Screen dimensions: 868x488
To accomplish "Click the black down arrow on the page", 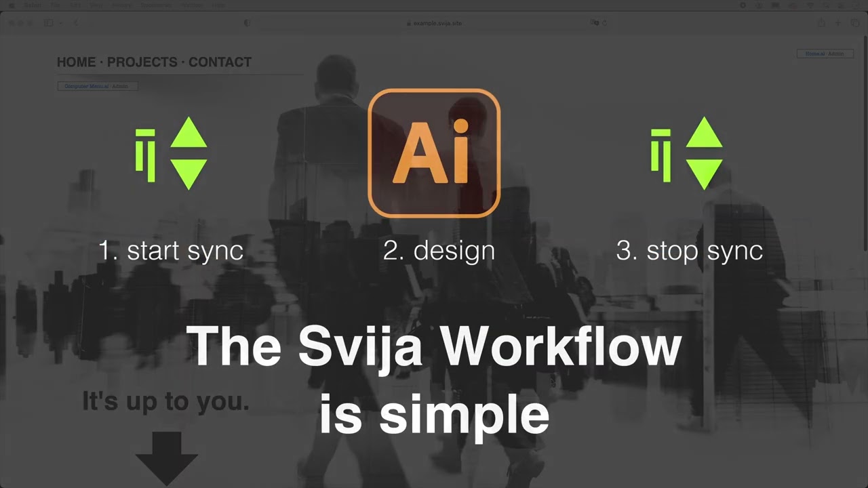I will (x=167, y=459).
